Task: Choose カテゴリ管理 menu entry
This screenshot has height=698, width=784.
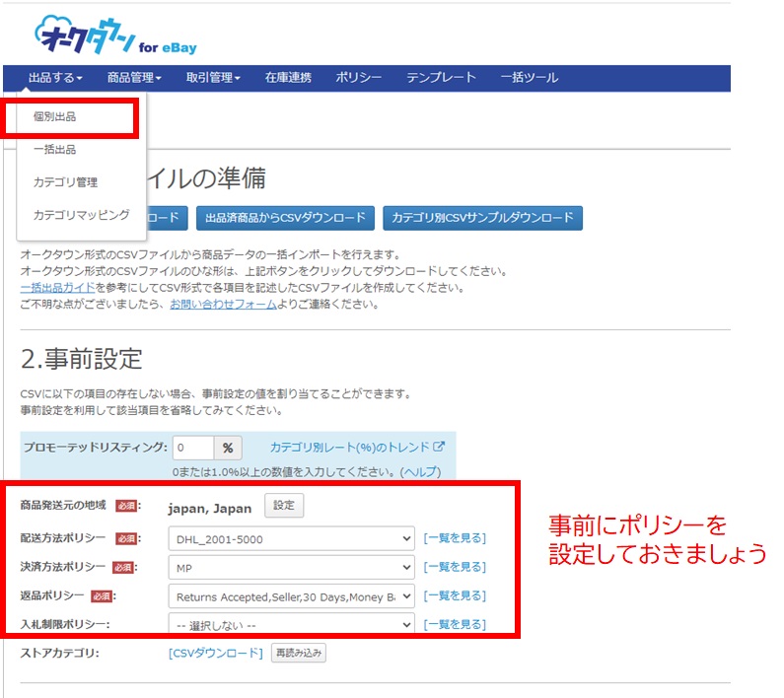Action: 65,182
